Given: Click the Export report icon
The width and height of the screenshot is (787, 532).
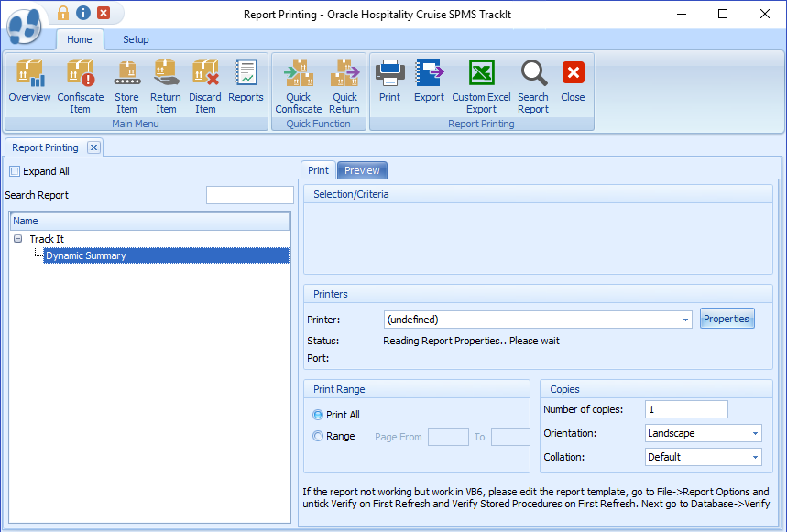Looking at the screenshot, I should pos(429,81).
